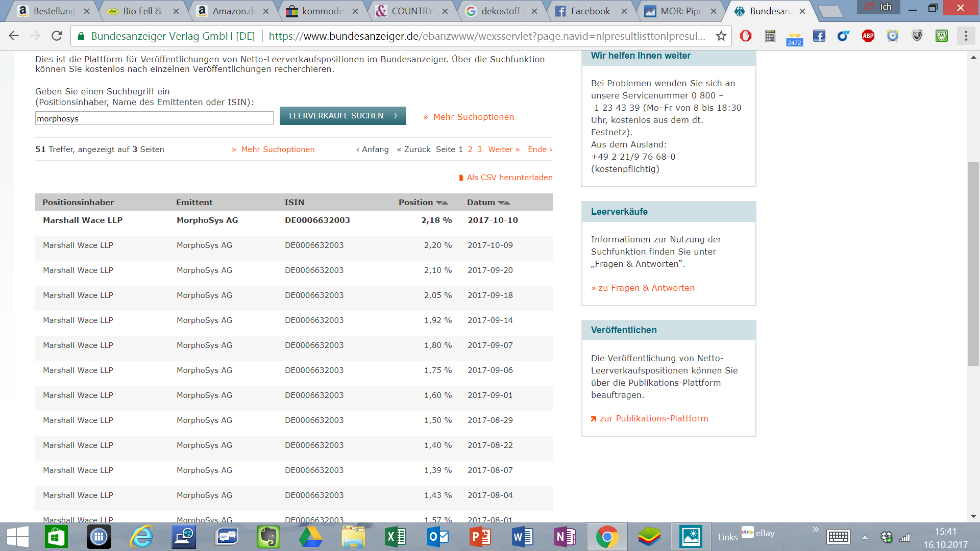Click LEERVERKÄUFE SUCHEN button
Viewport: 980px width, 551px height.
point(342,116)
